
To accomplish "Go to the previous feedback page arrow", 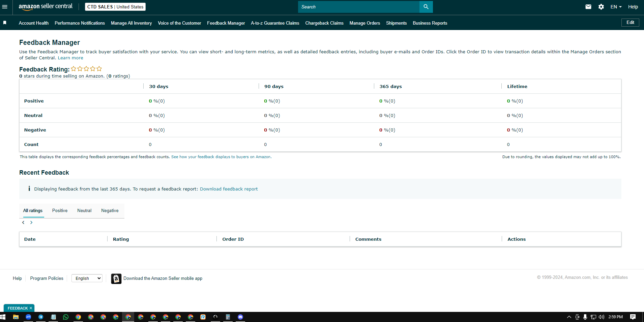I will (x=23, y=223).
